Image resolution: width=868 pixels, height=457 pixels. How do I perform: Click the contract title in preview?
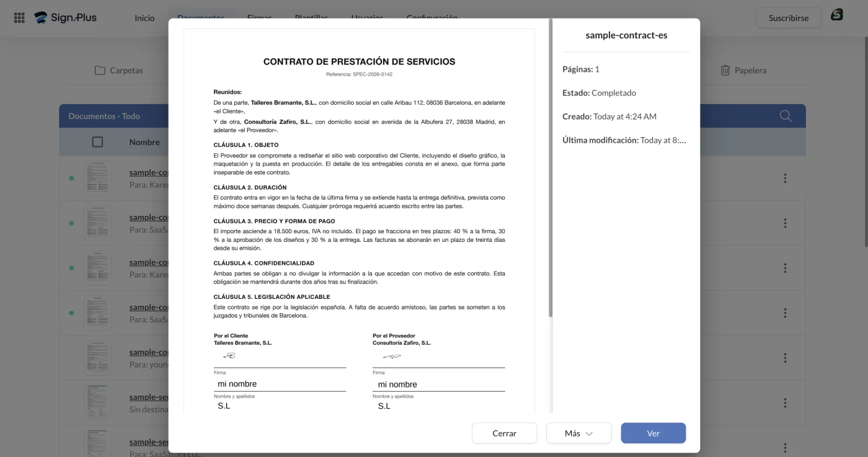[x=359, y=61]
